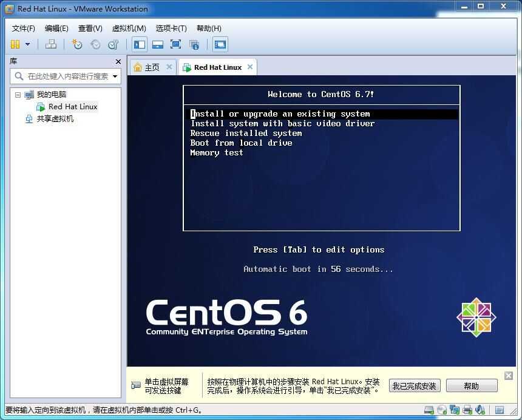Click the yellow pause VM toolbar icon
522x420 pixels.
pyautogui.click(x=15, y=44)
